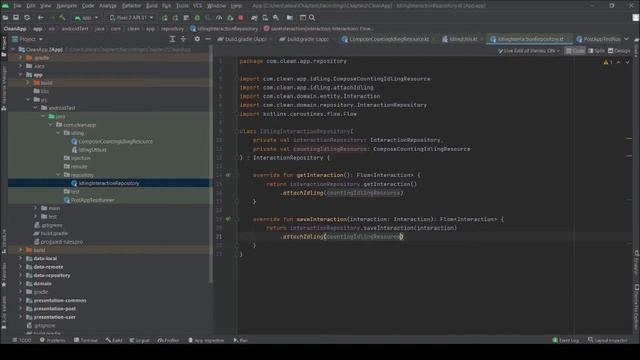Click the Select Opened File target icon
Image resolution: width=640 pixels, height=360 pixels.
(172, 39)
